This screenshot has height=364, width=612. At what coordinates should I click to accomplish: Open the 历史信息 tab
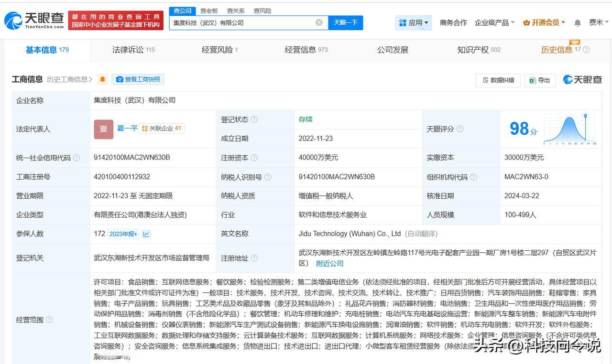coord(561,50)
